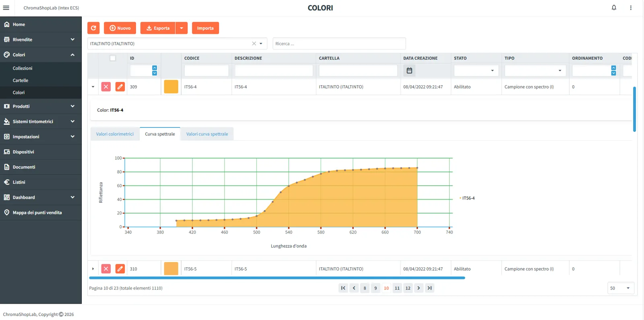This screenshot has width=644, height=320.
Task: Clear the ITALTINTO collection selection
Action: coord(254,43)
